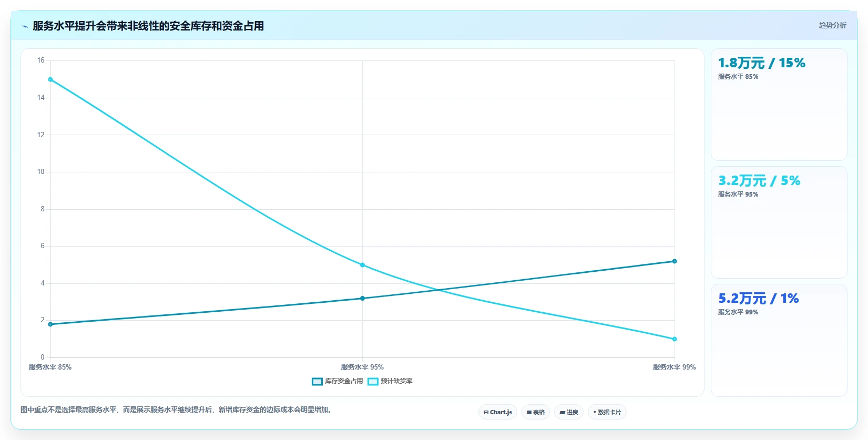Toggle the 预计缺货率 legend series
The image size is (868, 440).
(390, 381)
